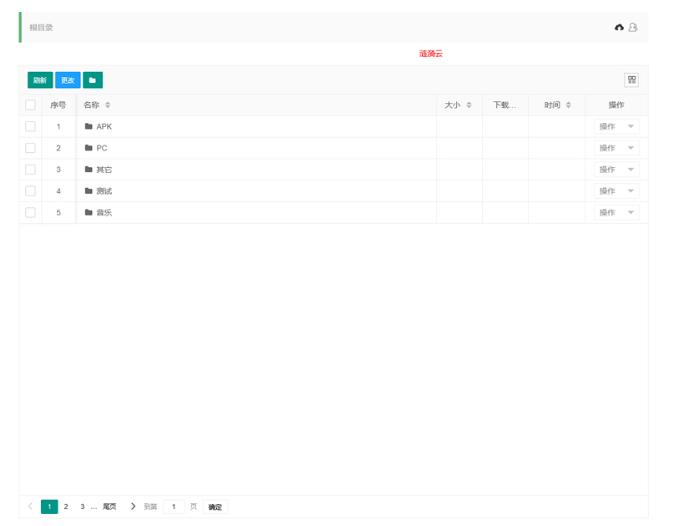Open the APK folder

click(x=104, y=127)
